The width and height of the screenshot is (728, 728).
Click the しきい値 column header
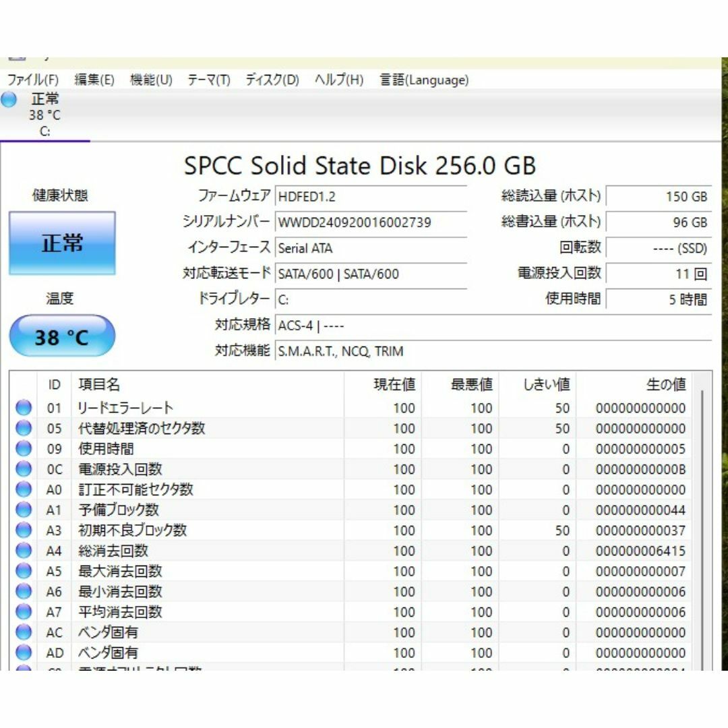coord(538,384)
